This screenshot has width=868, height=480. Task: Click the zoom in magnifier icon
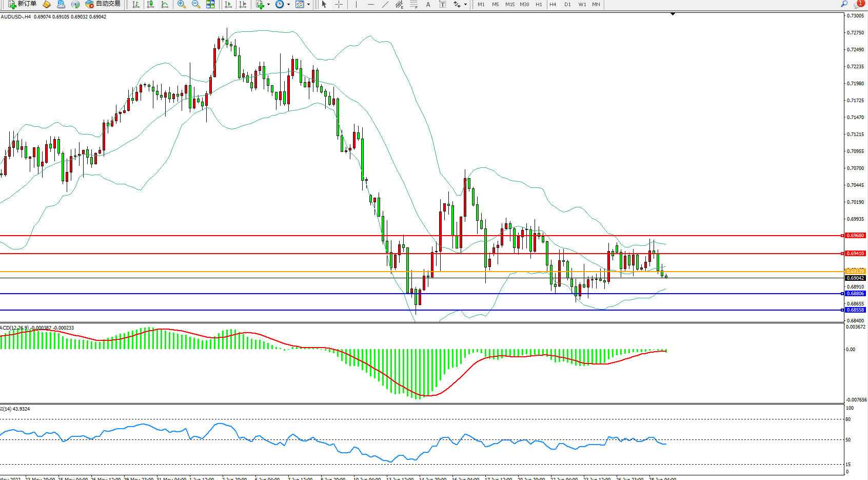click(181, 4)
